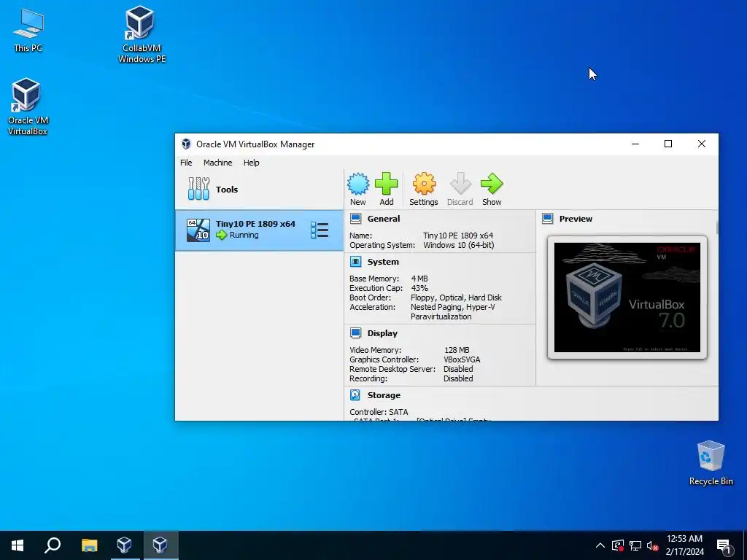Switch to first VirtualBox taskbar button
747x560 pixels.
(124, 545)
